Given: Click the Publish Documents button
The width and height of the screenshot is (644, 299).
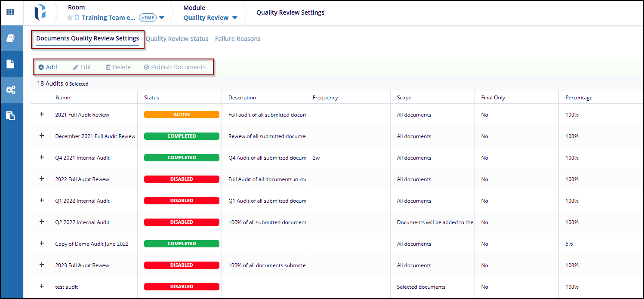Looking at the screenshot, I should coord(175,67).
